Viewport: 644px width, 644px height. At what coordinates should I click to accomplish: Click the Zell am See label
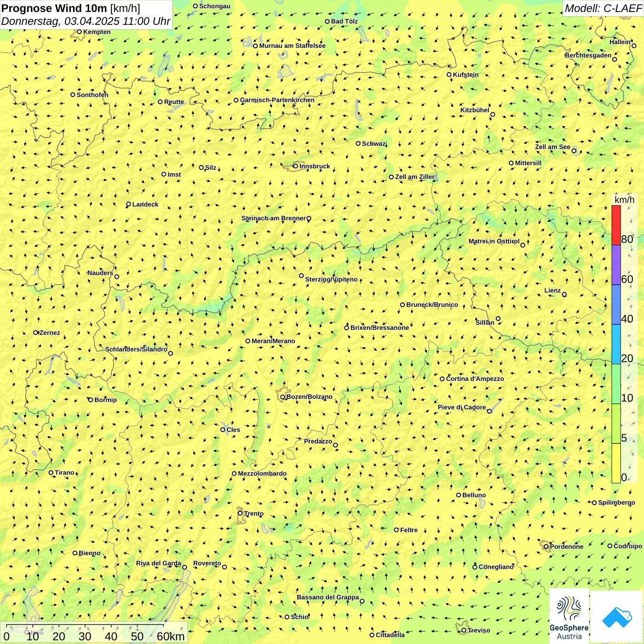552,147
